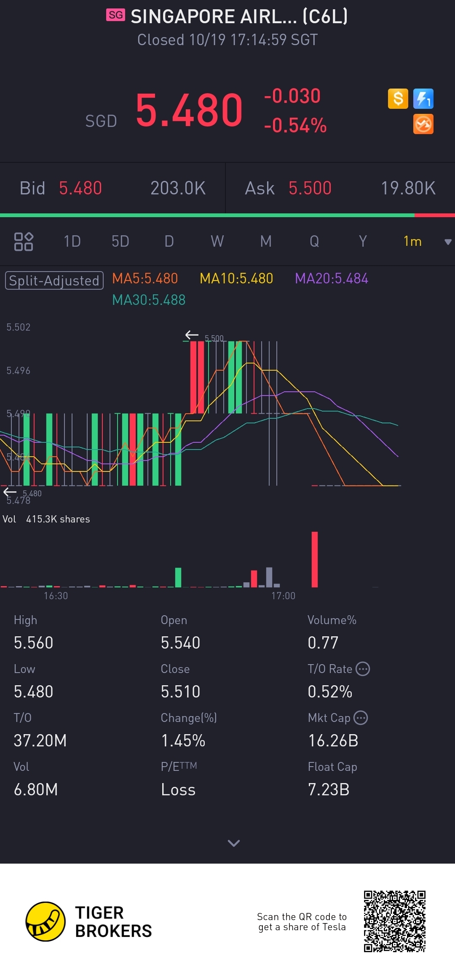Tap the Closed 10/19 17:14:59 SGT status
This screenshot has height=980, width=455.
[227, 40]
